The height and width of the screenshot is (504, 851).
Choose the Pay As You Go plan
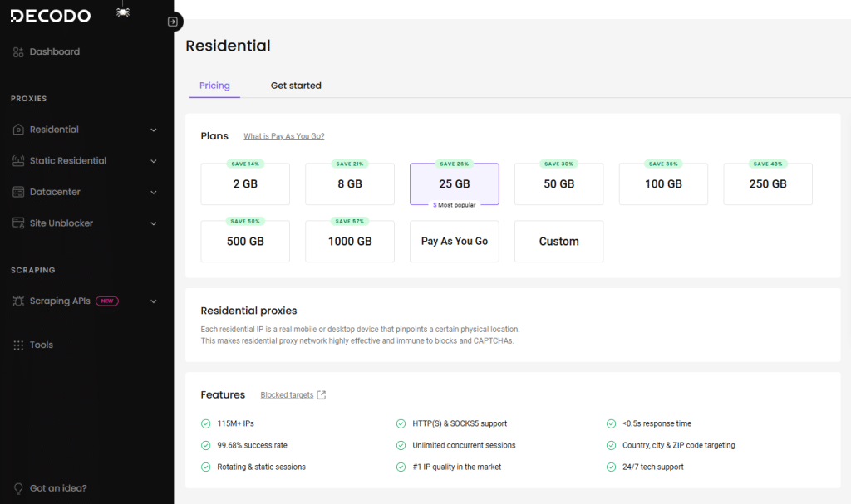point(455,242)
